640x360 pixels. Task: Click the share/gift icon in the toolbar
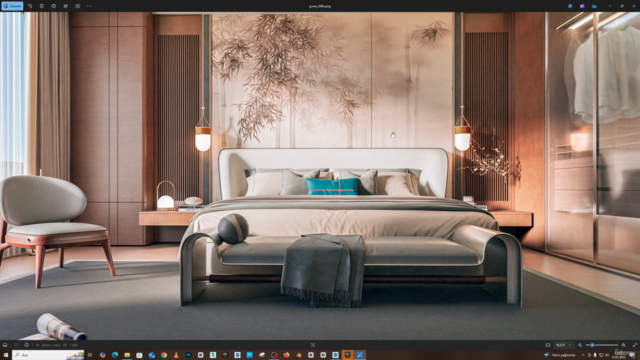pos(65,6)
